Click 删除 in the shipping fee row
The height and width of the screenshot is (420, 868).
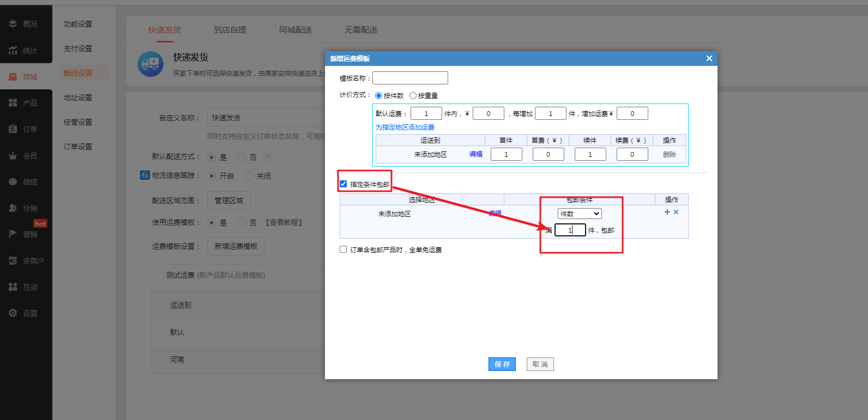[x=670, y=155]
